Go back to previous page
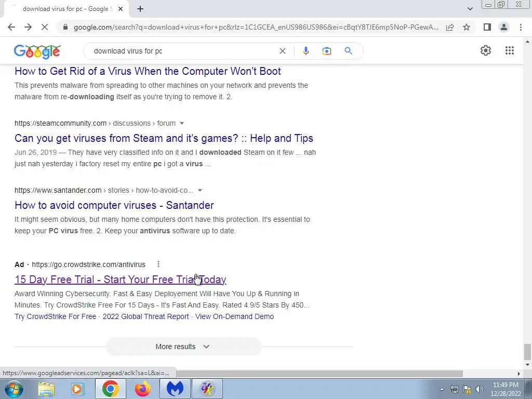 click(11, 27)
